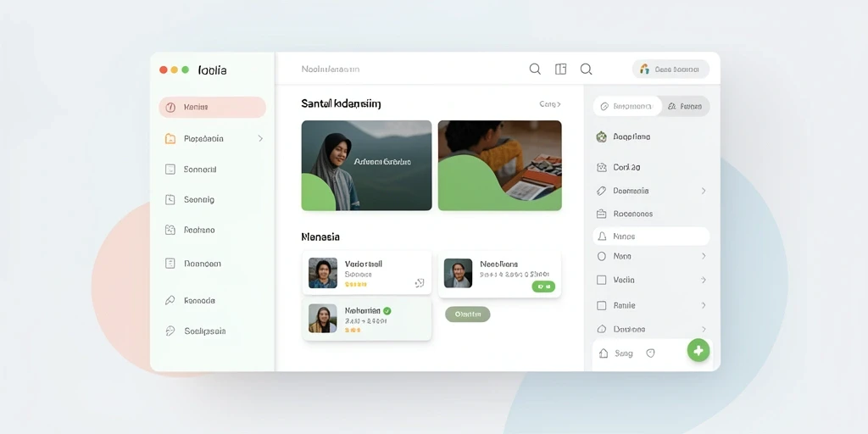Expand the Doomeoia row chevron
The height and width of the screenshot is (434, 868).
pos(704,191)
